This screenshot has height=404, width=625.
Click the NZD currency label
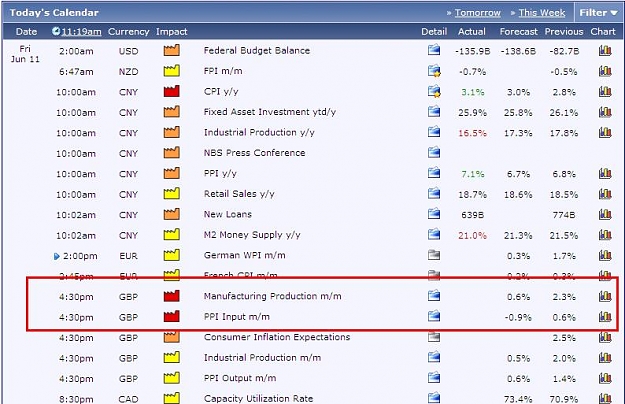(x=128, y=72)
